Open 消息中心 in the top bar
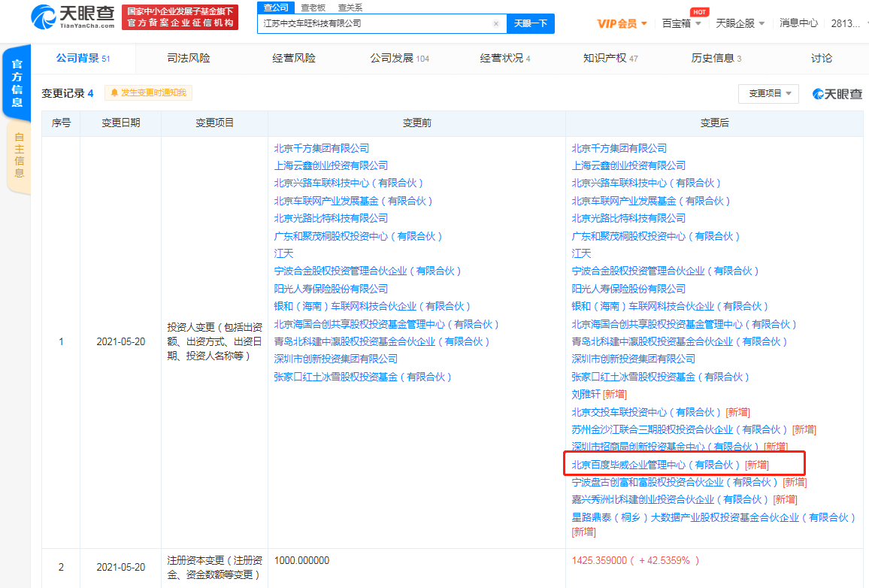Image resolution: width=869 pixels, height=588 pixels. point(798,23)
